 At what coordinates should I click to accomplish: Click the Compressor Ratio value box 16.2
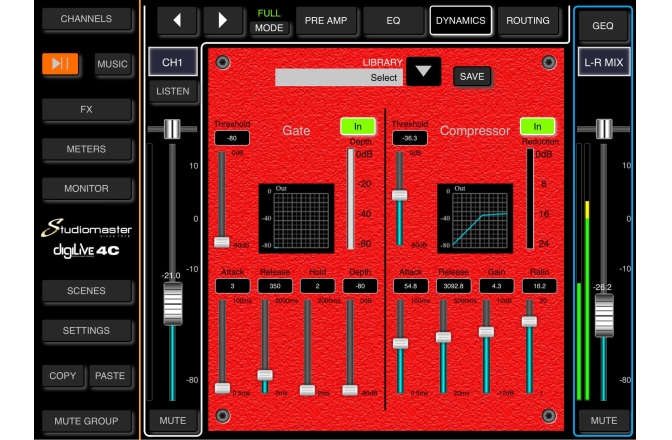(x=539, y=286)
